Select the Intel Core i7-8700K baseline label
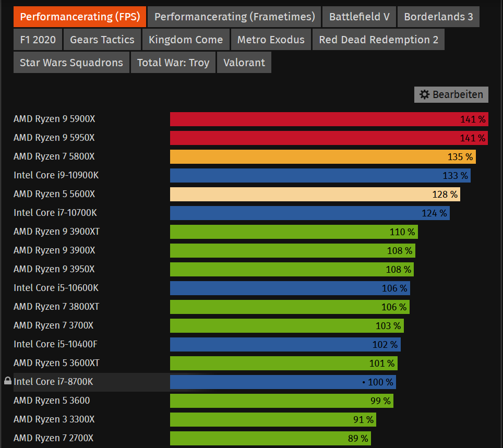This screenshot has width=503, height=448. 53,382
